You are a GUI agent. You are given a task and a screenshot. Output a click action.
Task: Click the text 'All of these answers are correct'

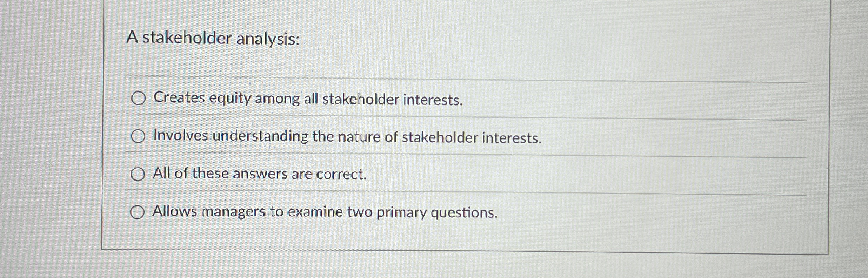[x=259, y=174]
